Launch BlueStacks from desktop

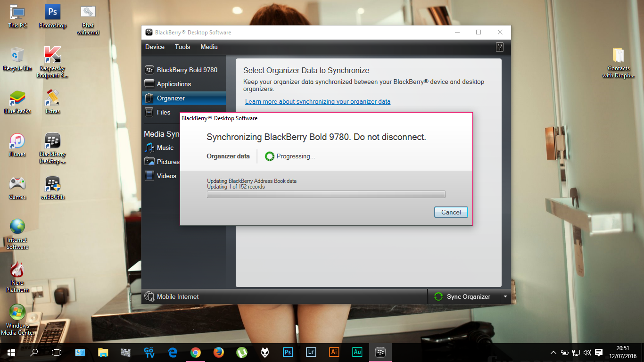(x=17, y=102)
